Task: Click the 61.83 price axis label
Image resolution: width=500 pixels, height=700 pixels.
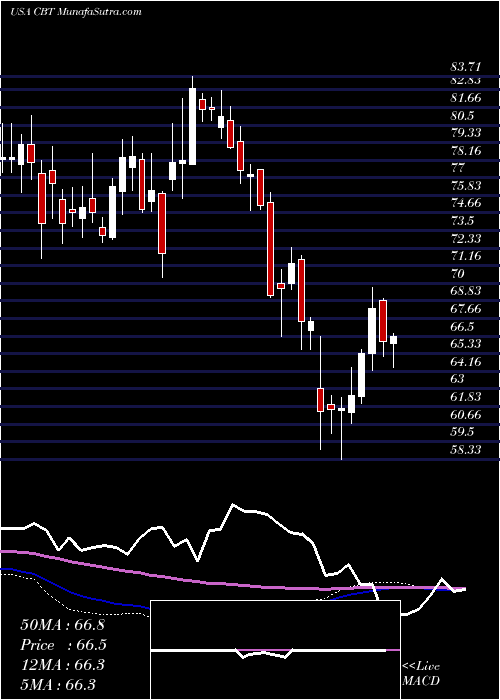Action: click(466, 396)
